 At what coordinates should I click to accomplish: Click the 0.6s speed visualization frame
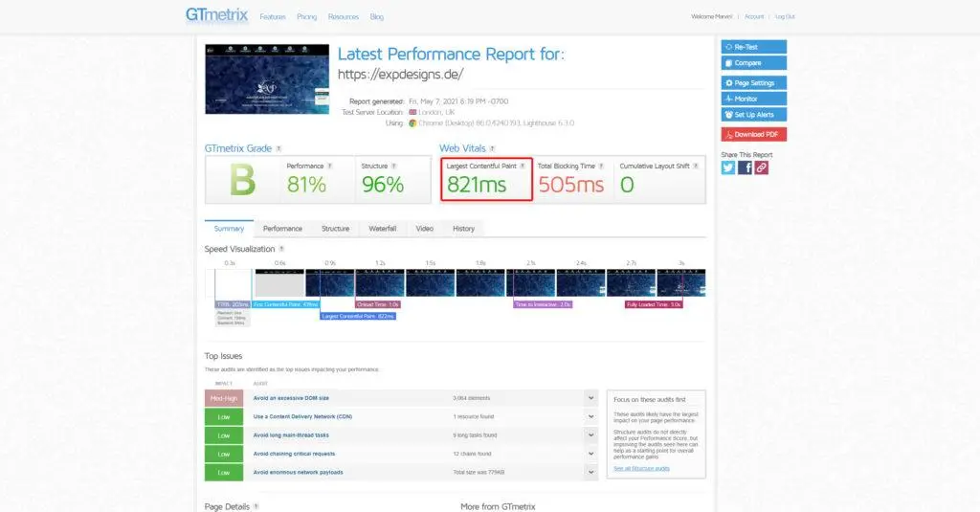click(279, 282)
